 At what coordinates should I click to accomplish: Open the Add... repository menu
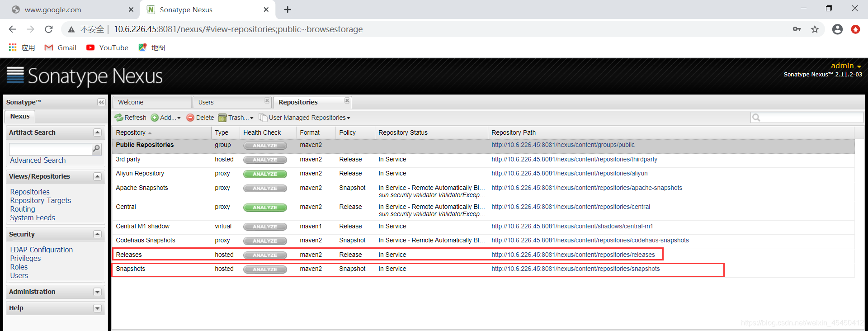pyautogui.click(x=165, y=118)
